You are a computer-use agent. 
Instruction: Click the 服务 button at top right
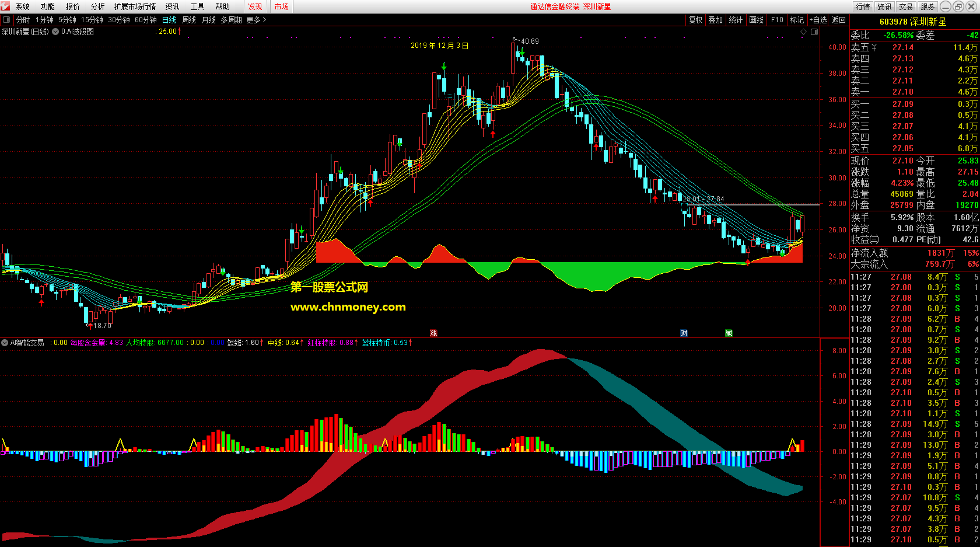pos(928,6)
